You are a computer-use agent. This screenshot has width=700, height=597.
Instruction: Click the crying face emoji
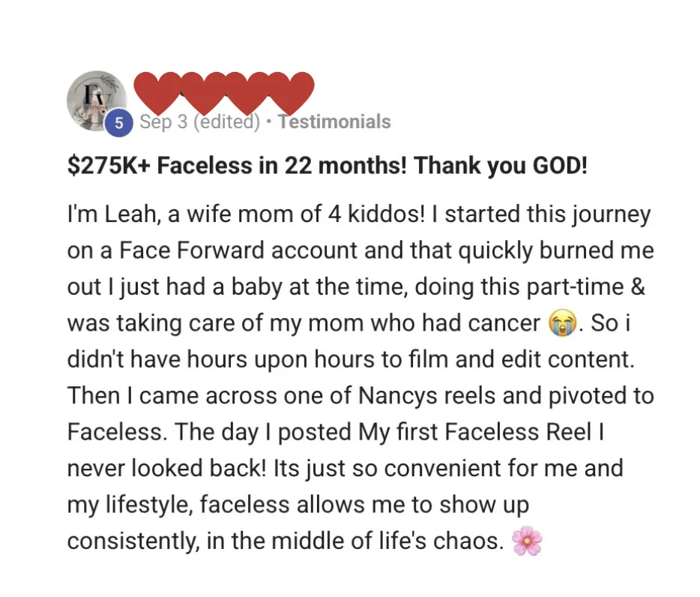[563, 323]
